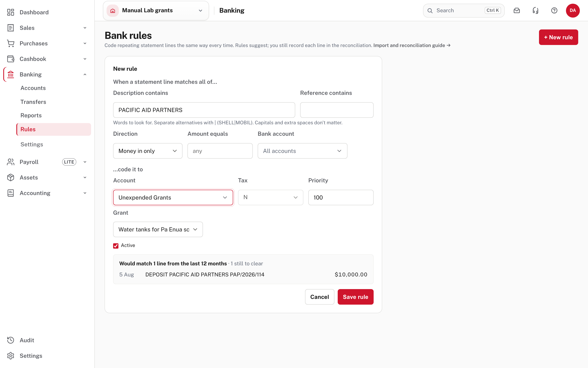This screenshot has height=368, width=588.
Task: Expand the Payroll menu chevron
Action: click(85, 162)
